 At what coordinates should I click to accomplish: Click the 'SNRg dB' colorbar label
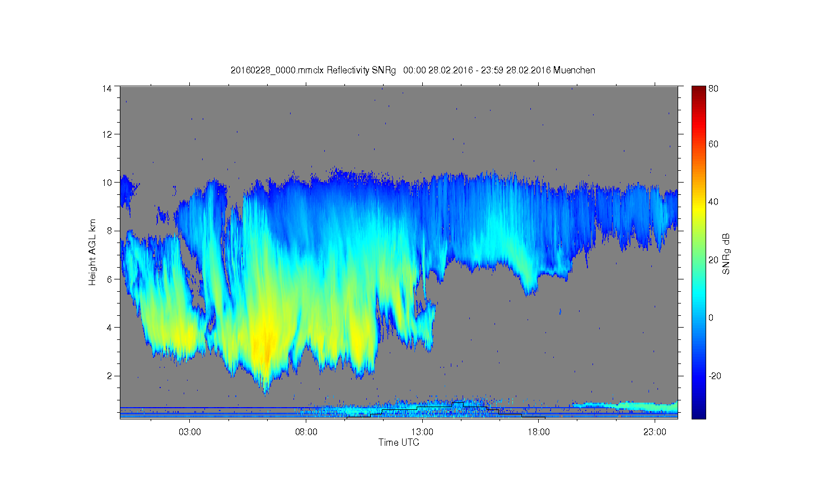point(726,254)
